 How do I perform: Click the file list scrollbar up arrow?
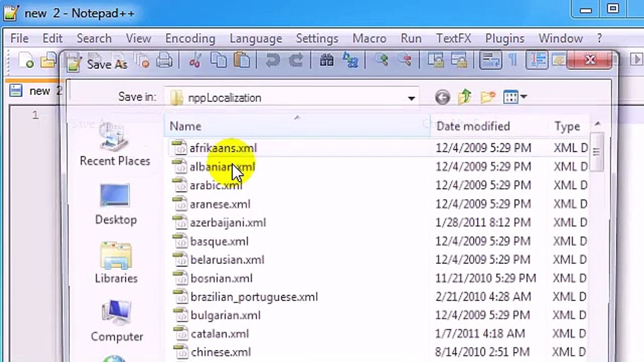click(x=597, y=124)
